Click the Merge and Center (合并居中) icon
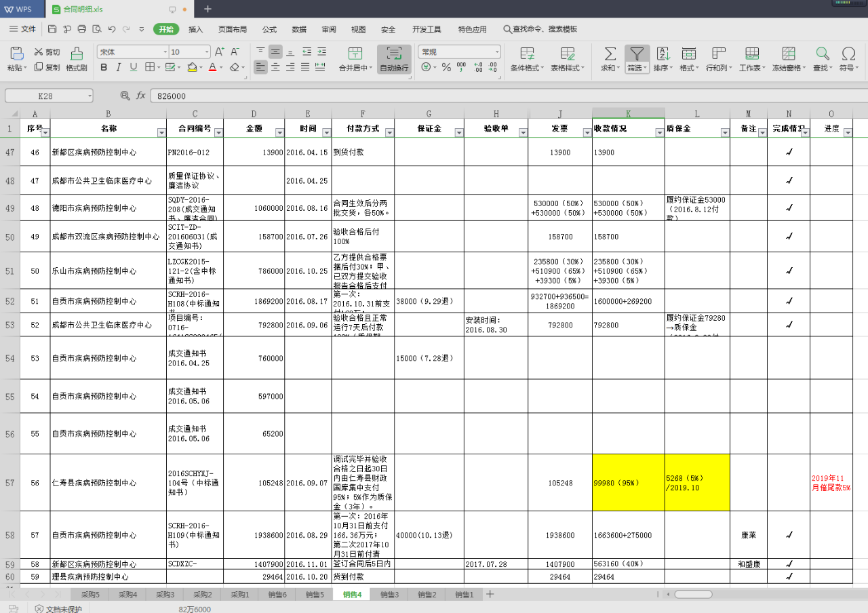This screenshot has width=868, height=613. (355, 54)
